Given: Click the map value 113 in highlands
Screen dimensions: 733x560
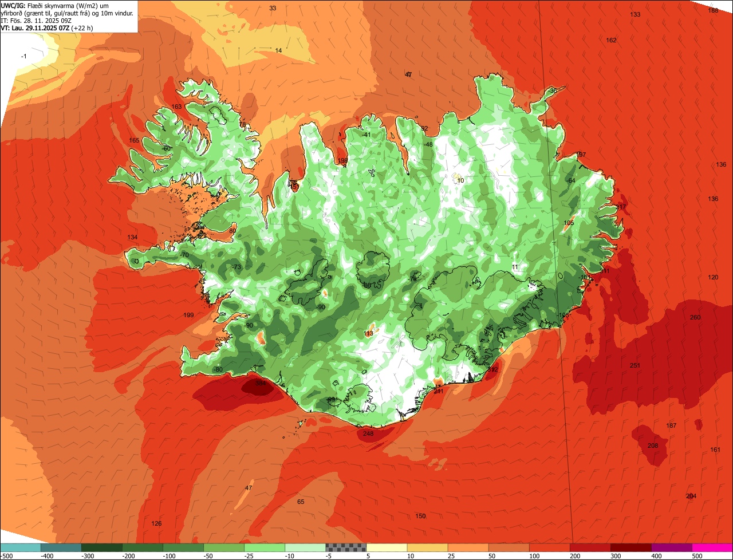Looking at the screenshot, I should 368,333.
